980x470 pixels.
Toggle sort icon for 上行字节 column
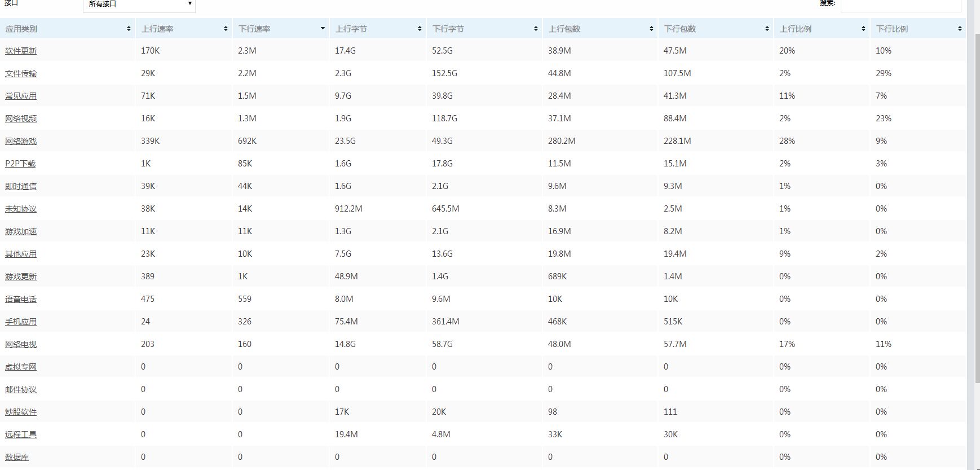pyautogui.click(x=420, y=29)
